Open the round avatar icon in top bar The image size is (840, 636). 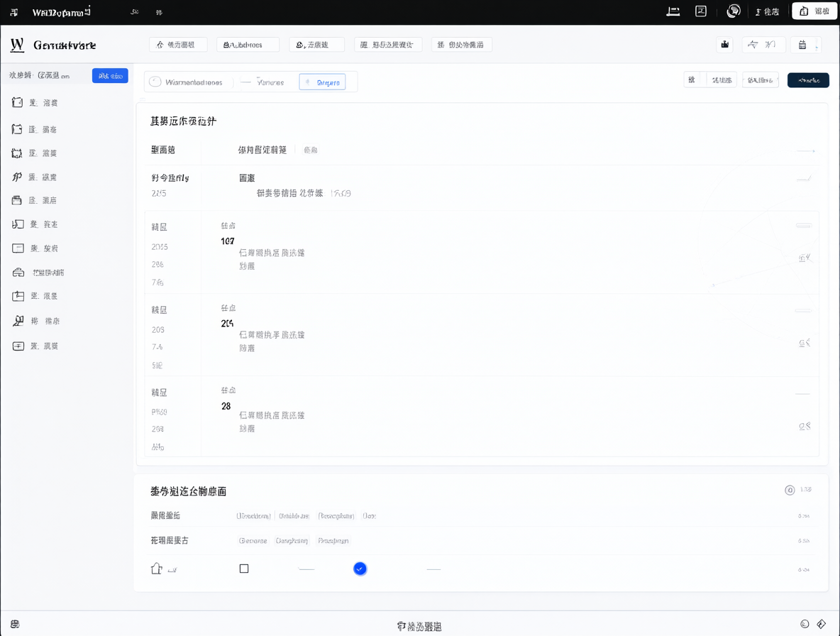click(x=734, y=11)
